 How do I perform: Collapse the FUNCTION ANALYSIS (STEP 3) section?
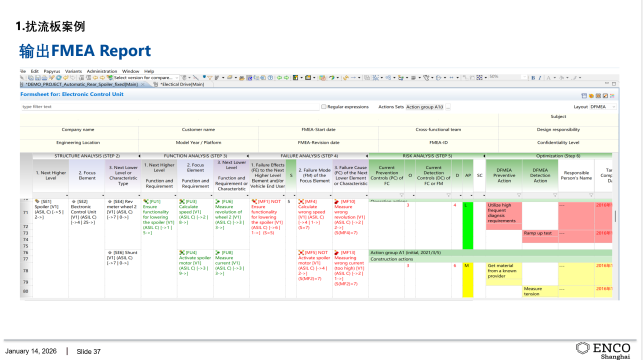248,156
